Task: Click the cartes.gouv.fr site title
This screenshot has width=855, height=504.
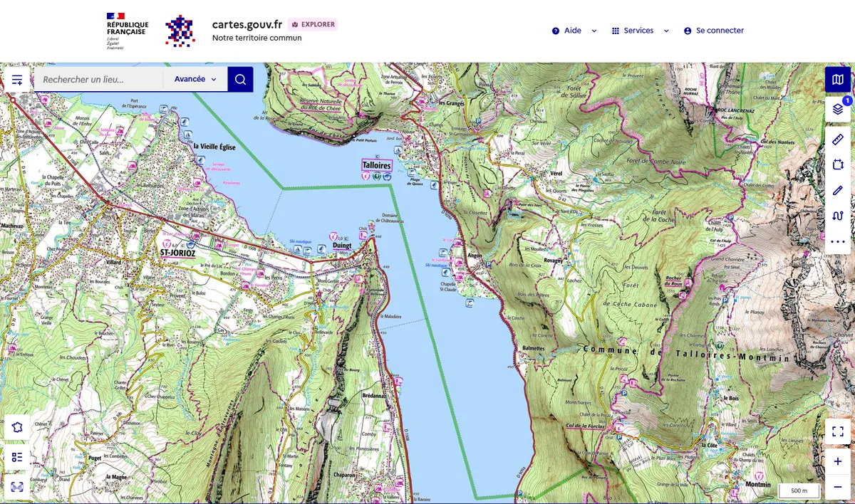Action: (247, 24)
